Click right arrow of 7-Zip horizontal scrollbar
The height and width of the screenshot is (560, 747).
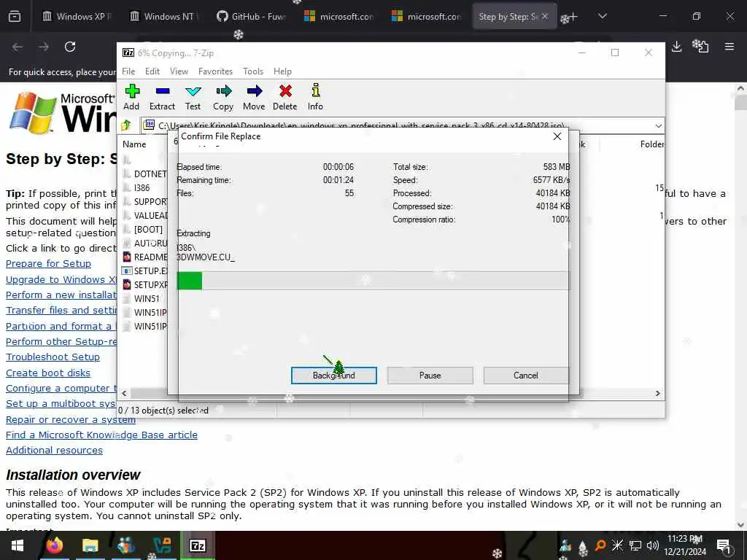point(657,393)
